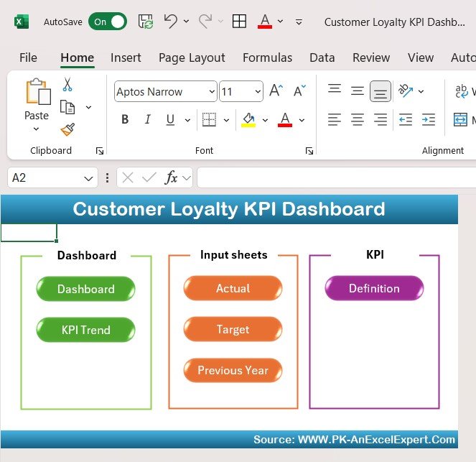
Task: Open the Formulas tab
Action: pos(268,57)
